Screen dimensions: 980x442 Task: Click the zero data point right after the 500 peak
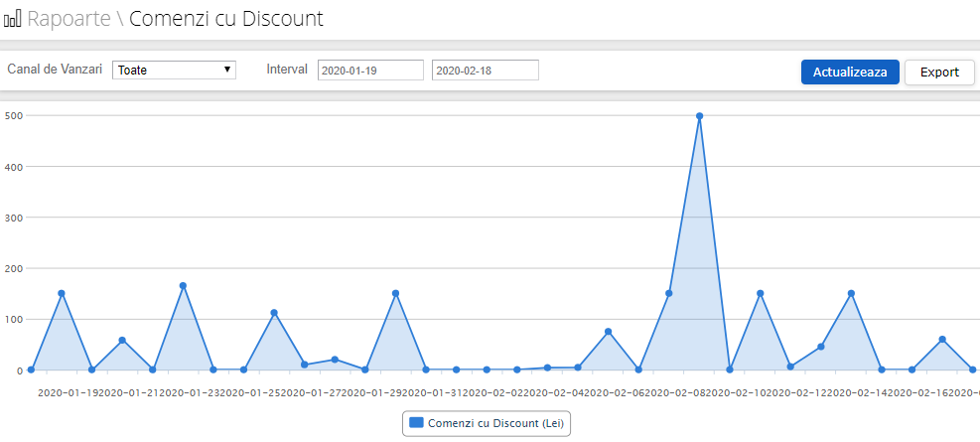[x=730, y=369]
